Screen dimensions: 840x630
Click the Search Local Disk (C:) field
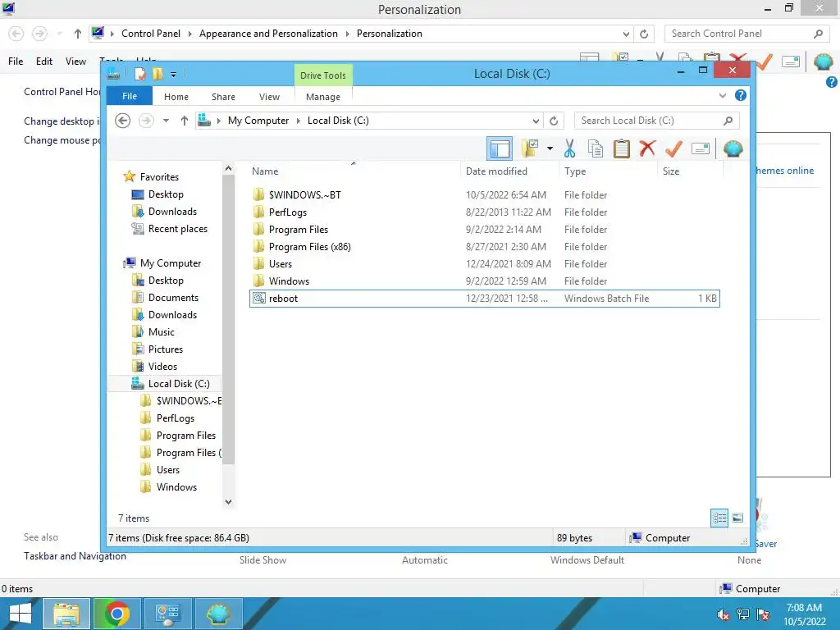[x=657, y=121]
